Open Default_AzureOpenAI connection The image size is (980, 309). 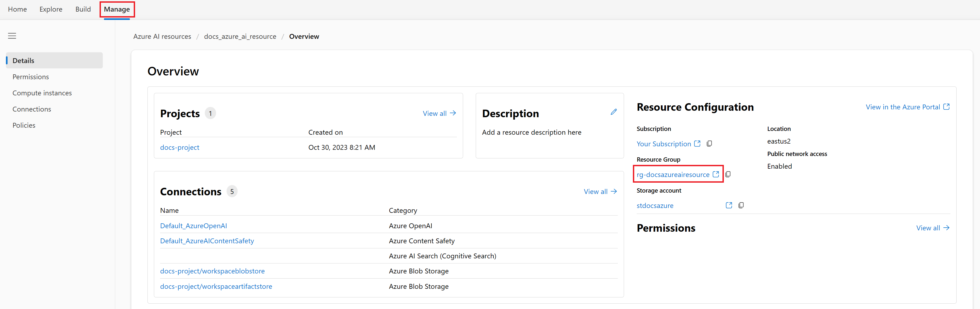[193, 225]
